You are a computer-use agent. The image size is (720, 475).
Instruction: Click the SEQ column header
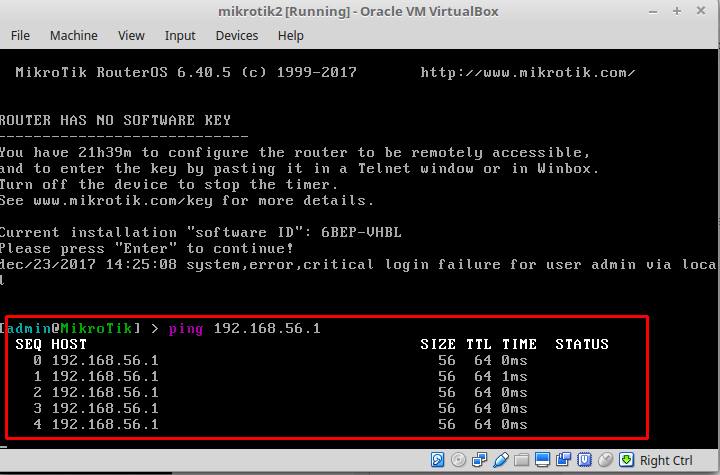[x=28, y=345]
